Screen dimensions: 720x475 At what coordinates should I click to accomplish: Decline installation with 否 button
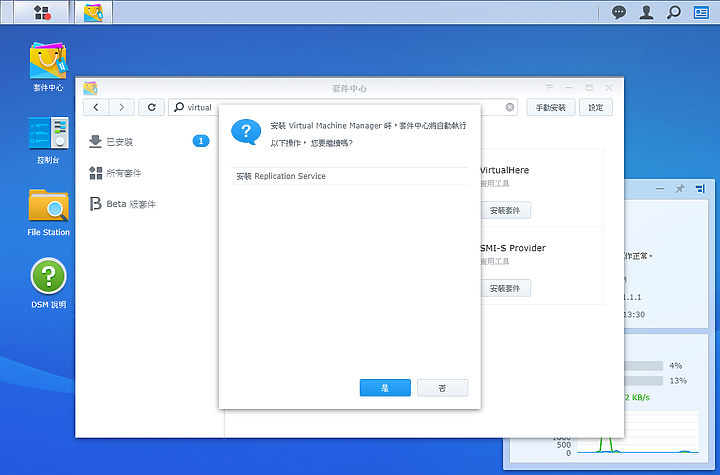pos(442,388)
